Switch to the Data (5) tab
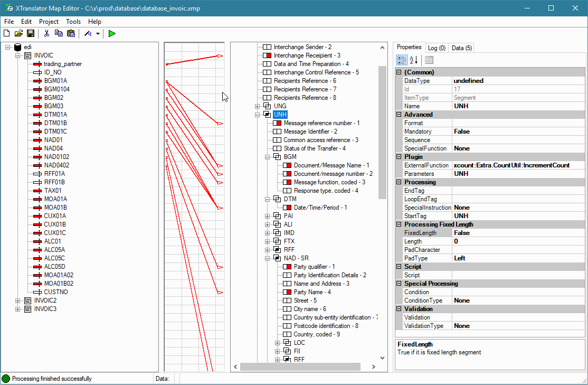588x385 pixels. 461,48
